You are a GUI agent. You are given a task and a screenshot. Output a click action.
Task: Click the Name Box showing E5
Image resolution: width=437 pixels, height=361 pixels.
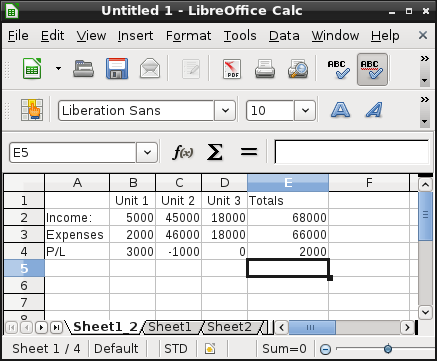(x=73, y=153)
